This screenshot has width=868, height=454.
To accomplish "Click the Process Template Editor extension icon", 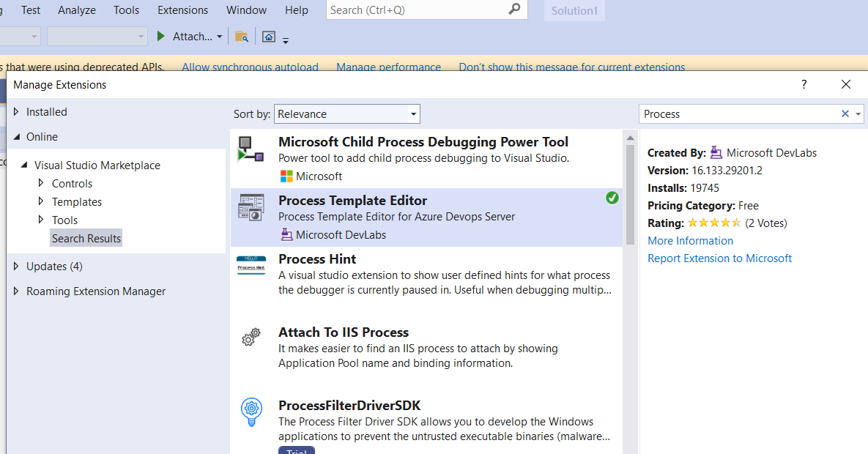I will pyautogui.click(x=251, y=208).
